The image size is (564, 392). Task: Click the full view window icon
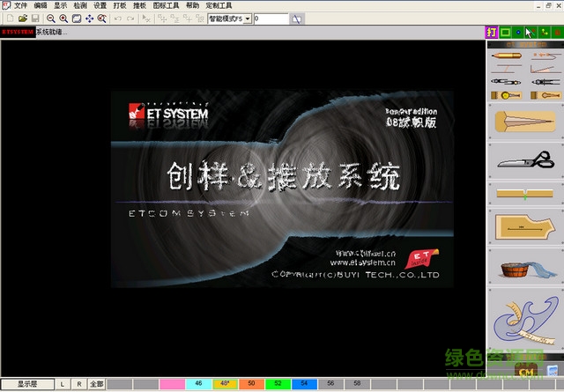pos(77,18)
